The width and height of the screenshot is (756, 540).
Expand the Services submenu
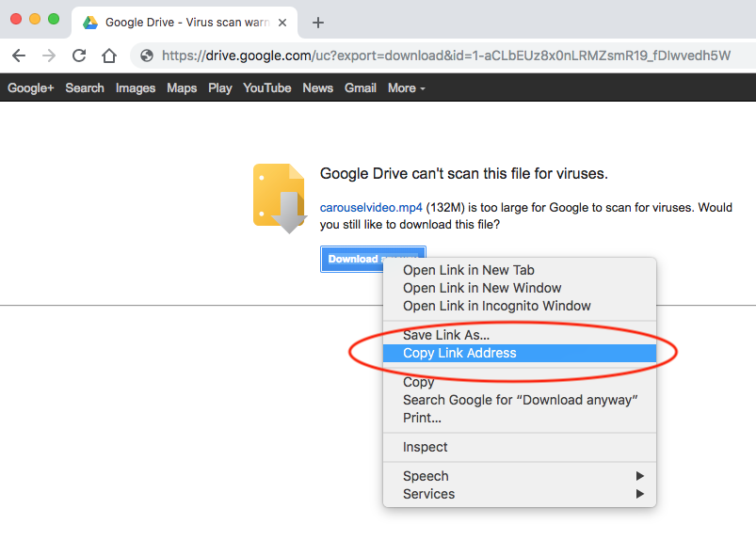pos(519,494)
